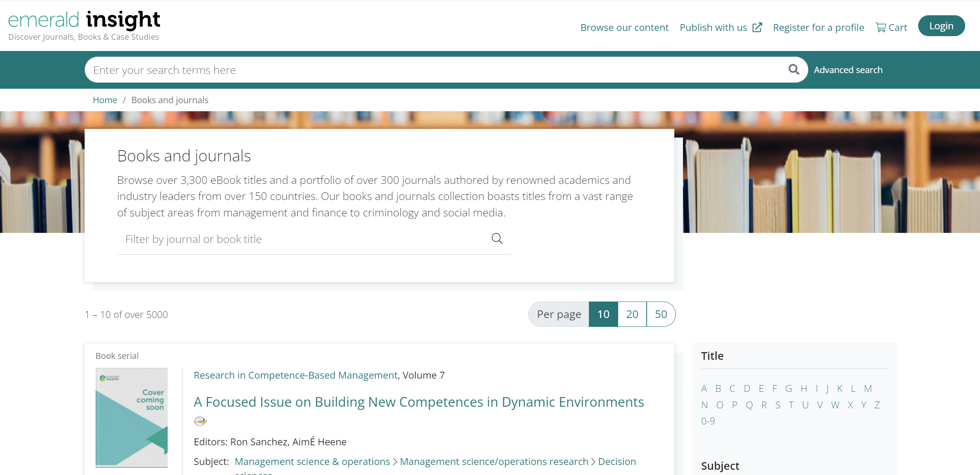Image resolution: width=980 pixels, height=475 pixels.
Task: Filter titles by letter R
Action: (x=764, y=405)
